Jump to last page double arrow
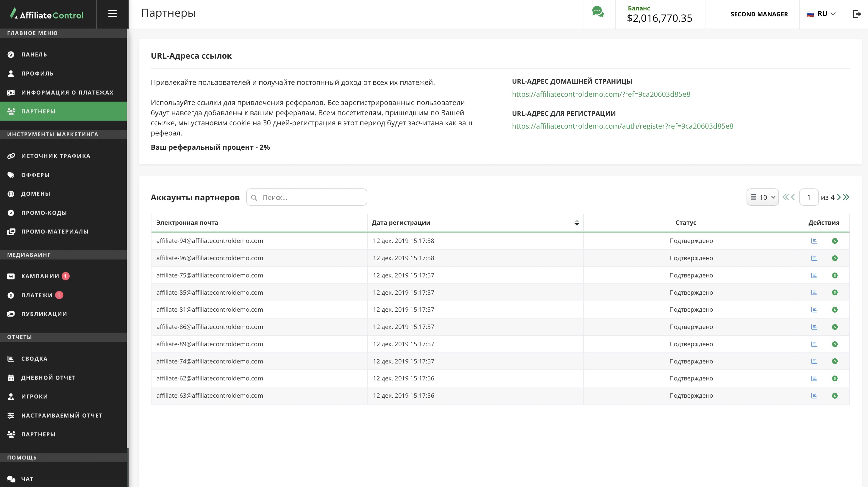 (x=847, y=197)
